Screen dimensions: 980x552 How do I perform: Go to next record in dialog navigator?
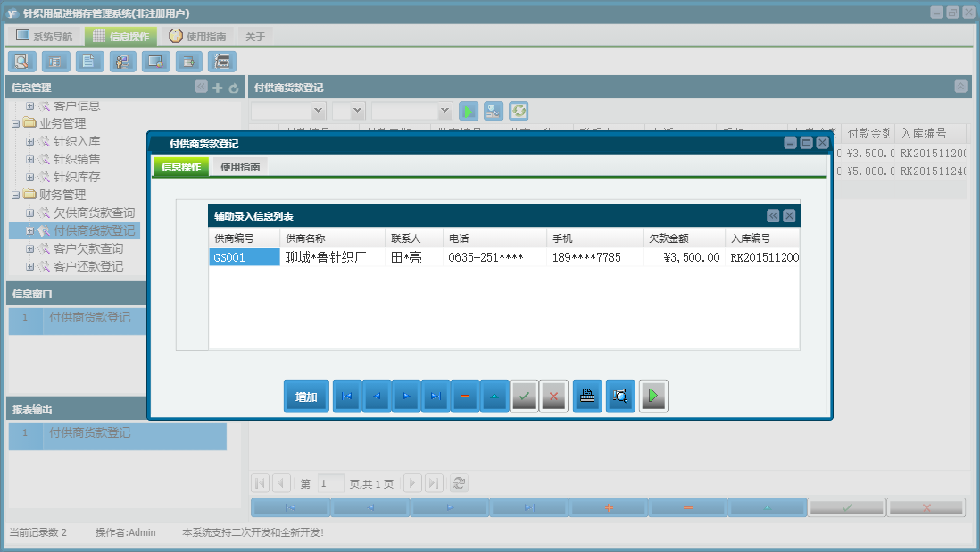click(406, 396)
